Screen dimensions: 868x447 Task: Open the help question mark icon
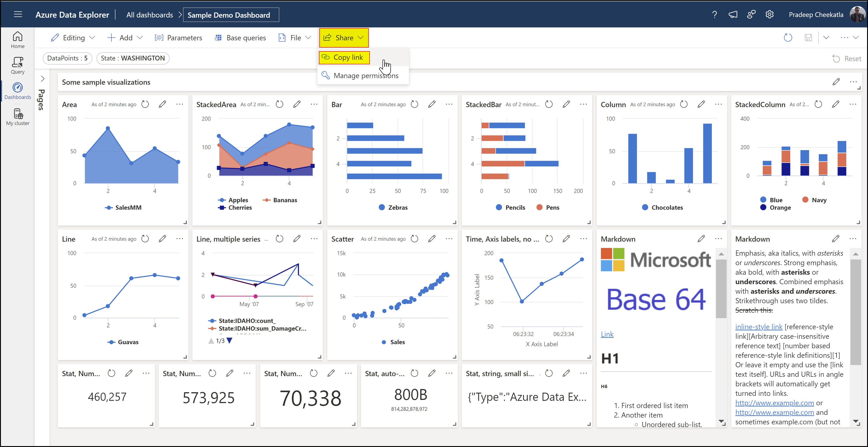click(x=714, y=14)
